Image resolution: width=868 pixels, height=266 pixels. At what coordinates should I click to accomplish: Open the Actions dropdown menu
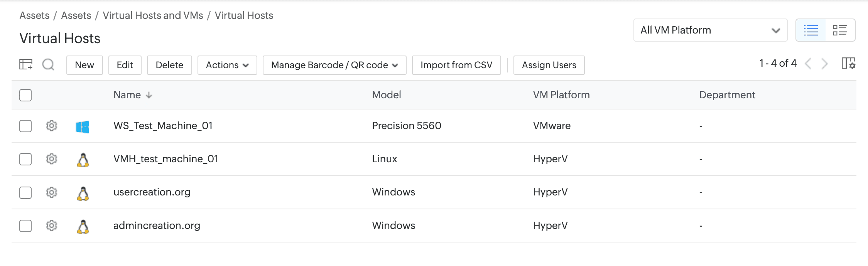tap(227, 65)
